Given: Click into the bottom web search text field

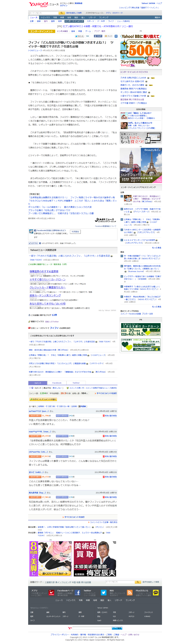Looking at the screenshot, I should [92, 628].
